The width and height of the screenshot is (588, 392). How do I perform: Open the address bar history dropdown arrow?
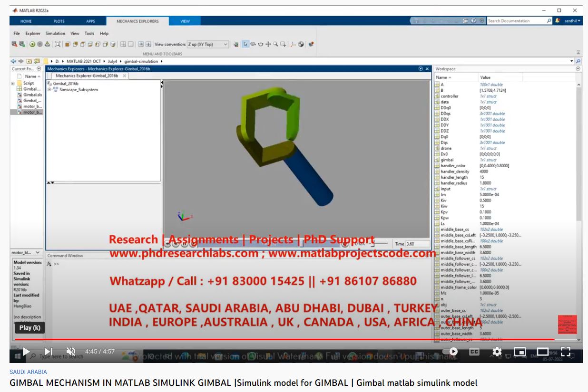point(572,61)
